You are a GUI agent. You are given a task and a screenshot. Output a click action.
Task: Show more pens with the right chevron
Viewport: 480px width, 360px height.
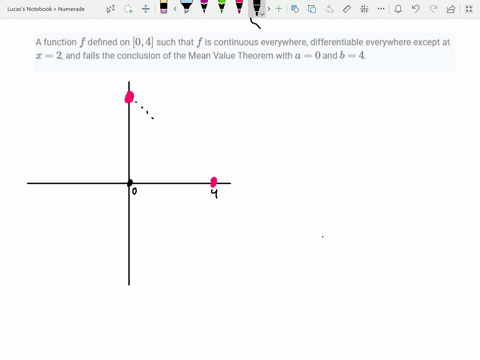269,9
